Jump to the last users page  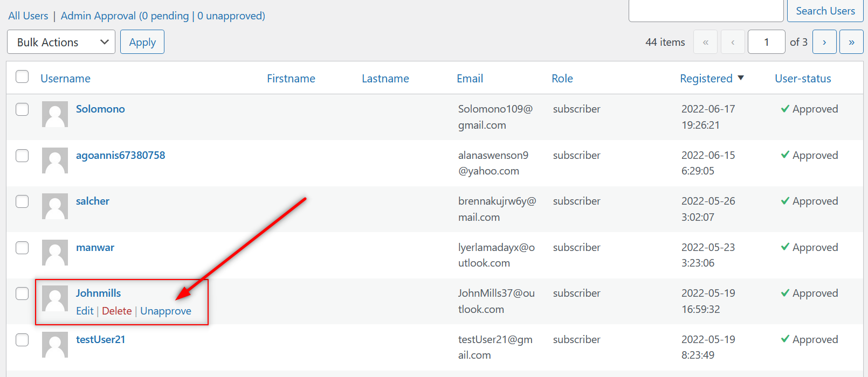[851, 42]
